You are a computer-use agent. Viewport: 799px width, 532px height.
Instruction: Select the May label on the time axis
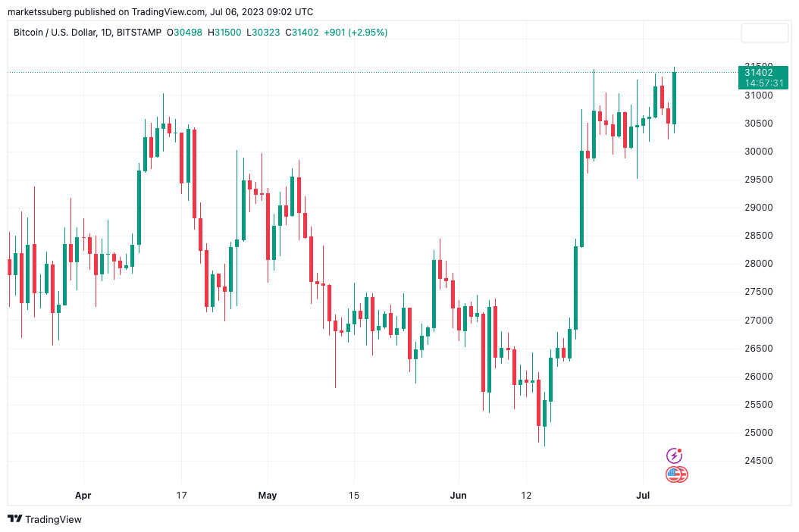coord(267,496)
